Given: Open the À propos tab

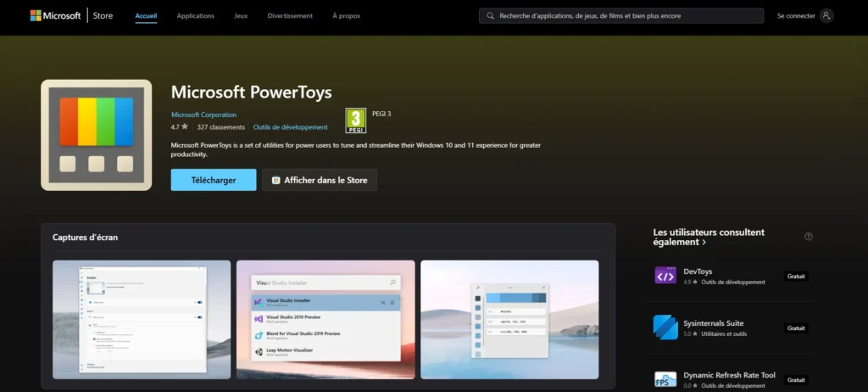Looking at the screenshot, I should [x=347, y=16].
